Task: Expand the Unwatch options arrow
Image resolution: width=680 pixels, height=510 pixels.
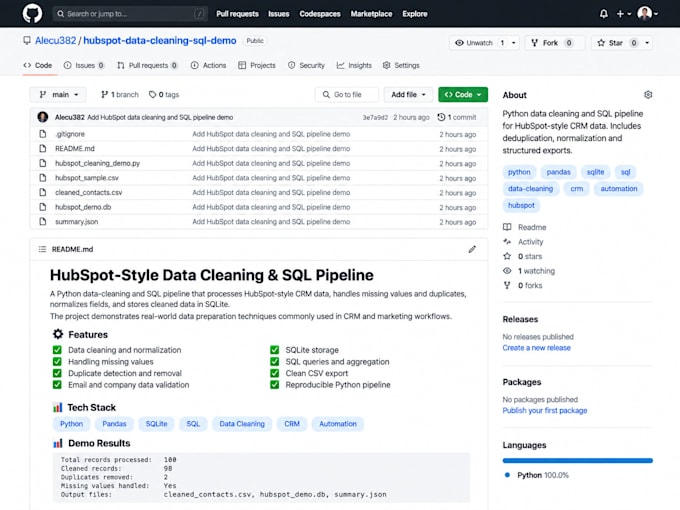Action: tap(513, 43)
